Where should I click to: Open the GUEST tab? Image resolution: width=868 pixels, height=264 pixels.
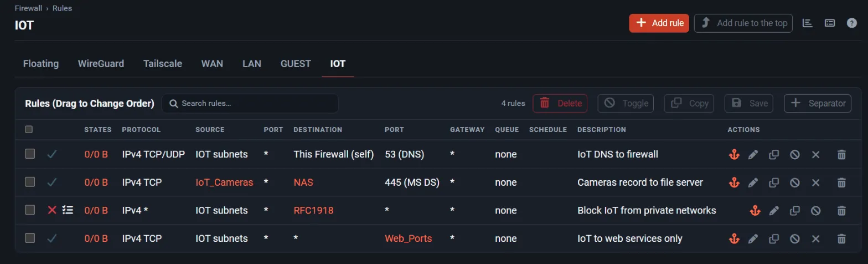pos(296,63)
